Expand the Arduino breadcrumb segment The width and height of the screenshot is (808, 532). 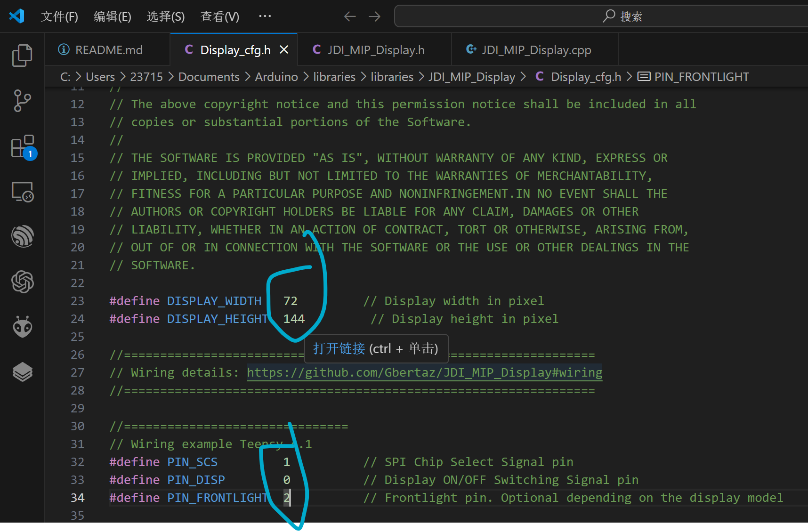276,77
